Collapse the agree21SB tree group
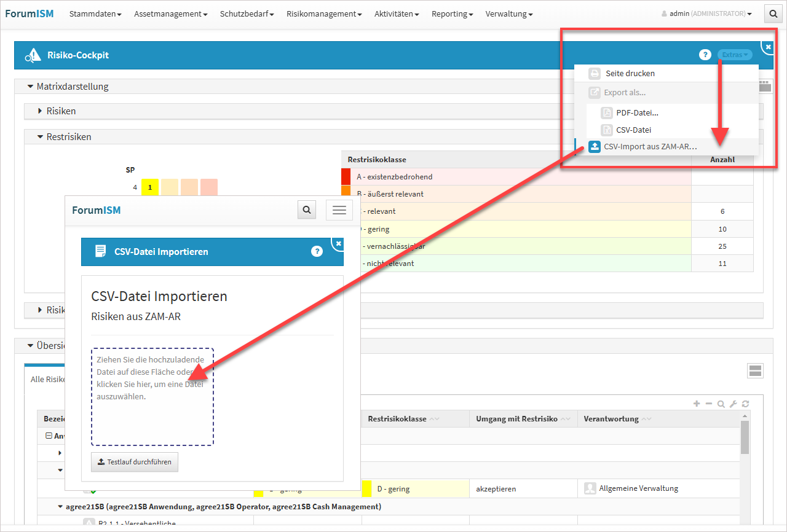 pyautogui.click(x=60, y=507)
